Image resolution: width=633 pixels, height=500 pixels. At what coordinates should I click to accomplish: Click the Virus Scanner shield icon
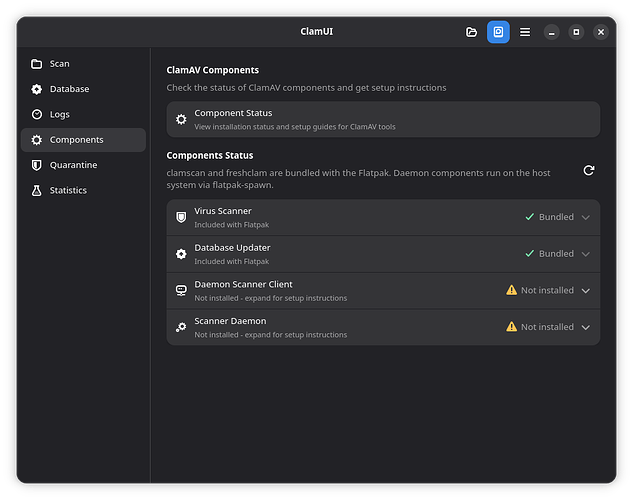pyautogui.click(x=181, y=217)
